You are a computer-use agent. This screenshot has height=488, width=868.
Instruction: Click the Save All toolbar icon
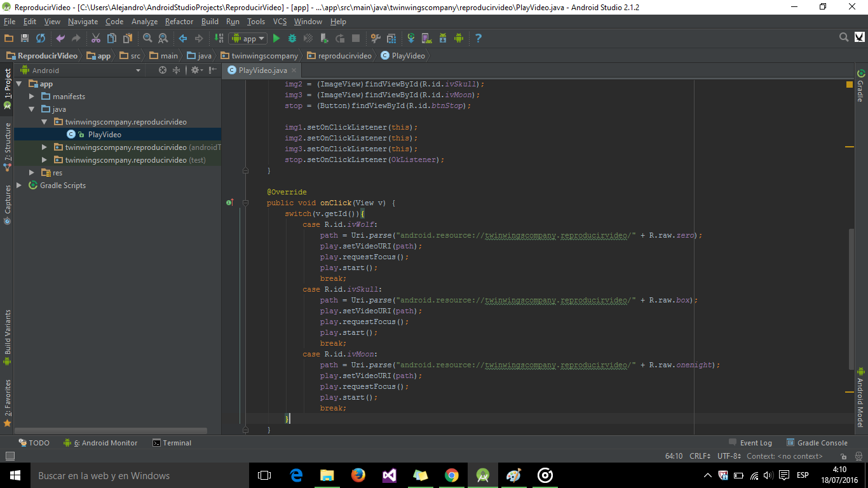(x=25, y=38)
